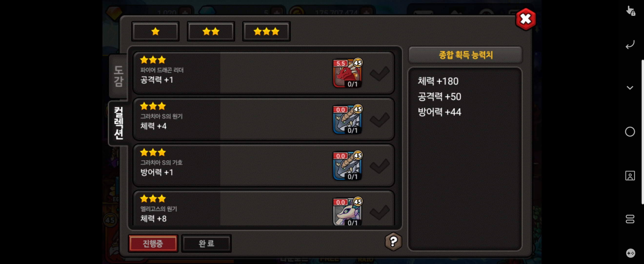Click the 진행중 button
Image resolution: width=644 pixels, height=264 pixels.
tap(153, 243)
